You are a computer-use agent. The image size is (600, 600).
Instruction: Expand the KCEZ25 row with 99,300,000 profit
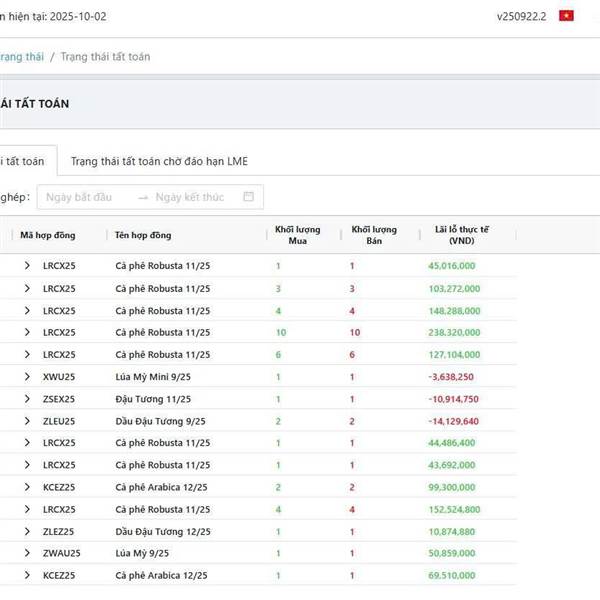(28, 487)
